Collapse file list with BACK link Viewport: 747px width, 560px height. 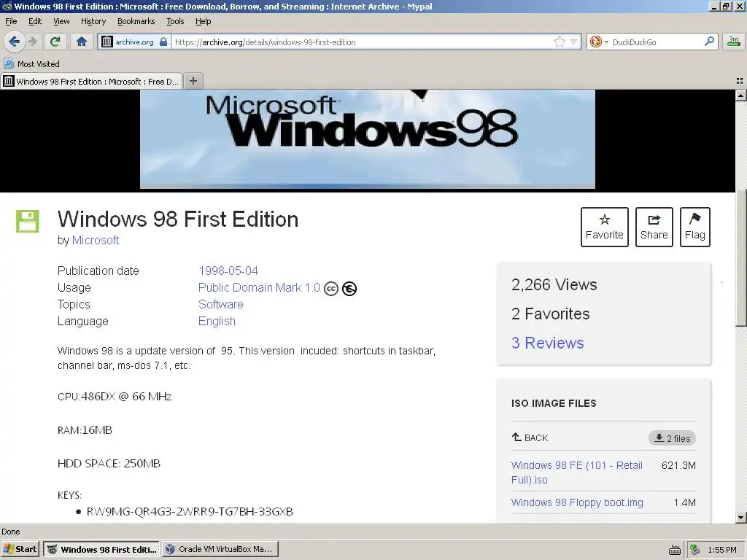pos(530,437)
